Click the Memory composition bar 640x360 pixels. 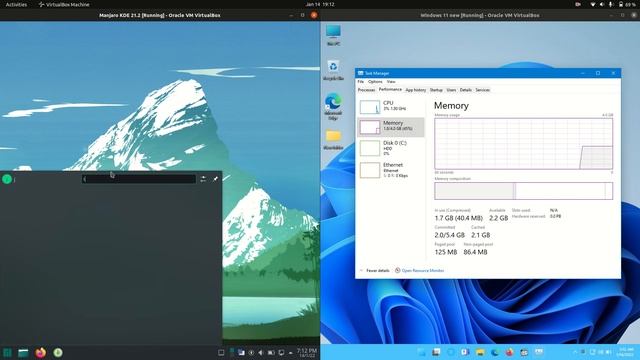[524, 191]
